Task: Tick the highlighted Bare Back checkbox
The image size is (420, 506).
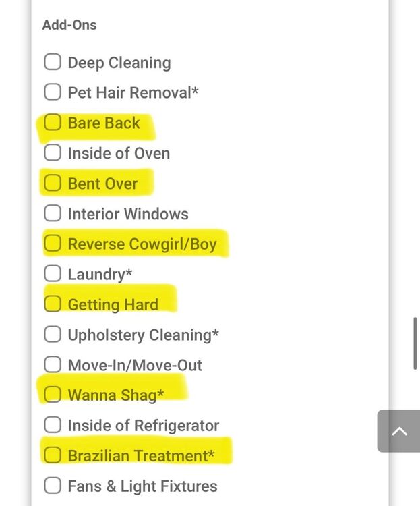Action: [53, 123]
